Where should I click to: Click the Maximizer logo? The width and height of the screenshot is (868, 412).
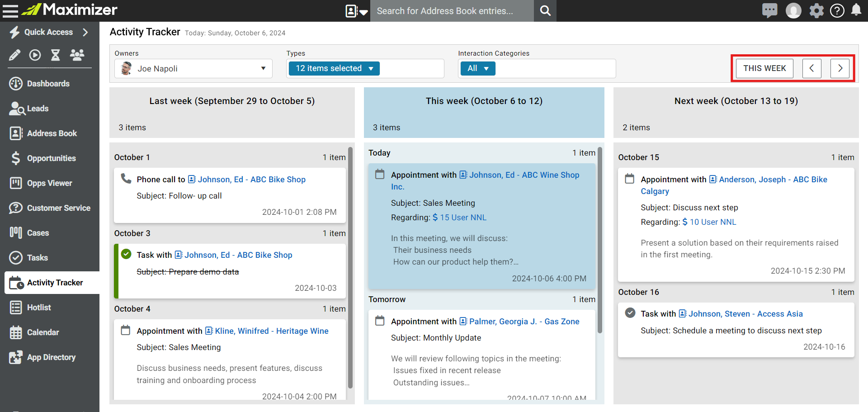pos(70,9)
